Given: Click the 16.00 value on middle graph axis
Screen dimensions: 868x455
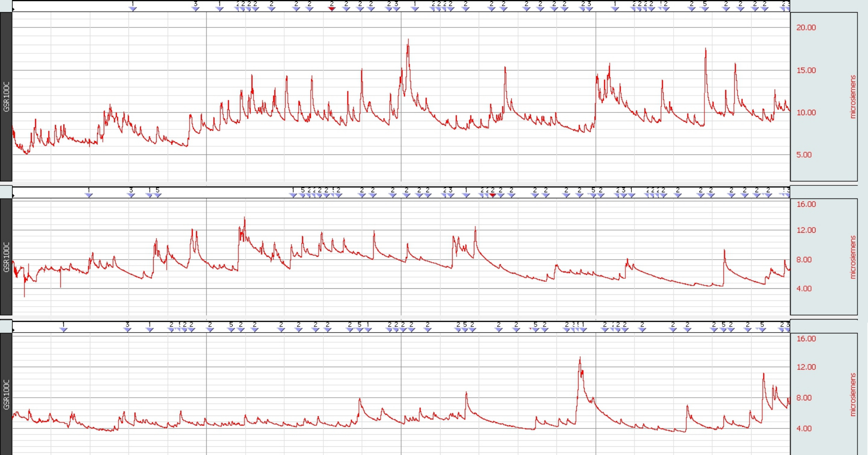Looking at the screenshot, I should click(806, 204).
